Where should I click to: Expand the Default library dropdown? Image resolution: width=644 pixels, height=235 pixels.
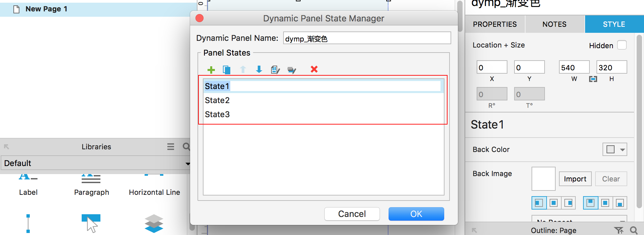point(187,163)
